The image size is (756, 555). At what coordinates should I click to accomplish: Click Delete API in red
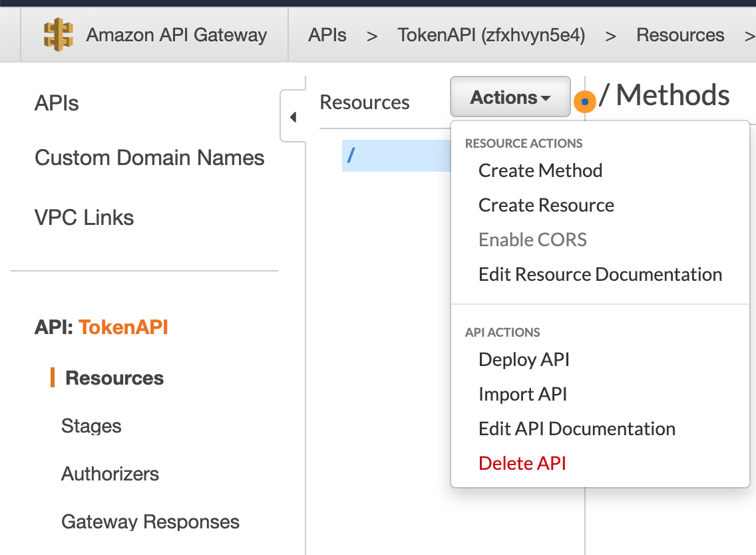[x=522, y=463]
